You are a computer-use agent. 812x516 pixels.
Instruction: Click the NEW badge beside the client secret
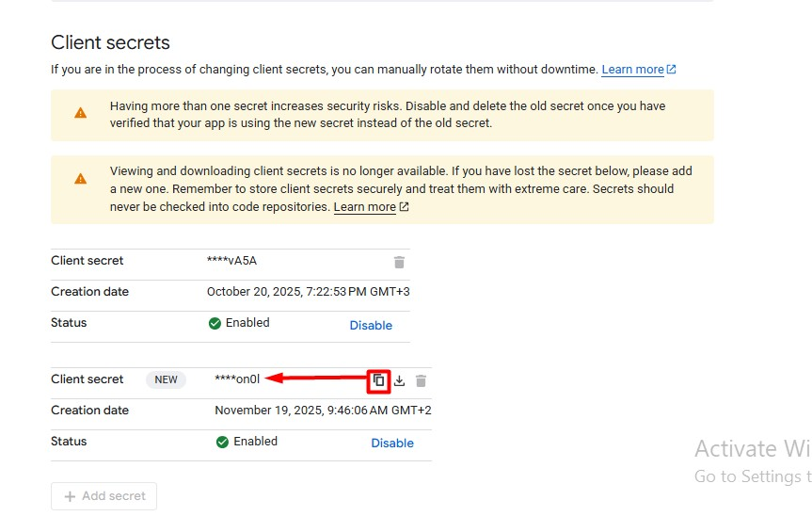point(167,379)
